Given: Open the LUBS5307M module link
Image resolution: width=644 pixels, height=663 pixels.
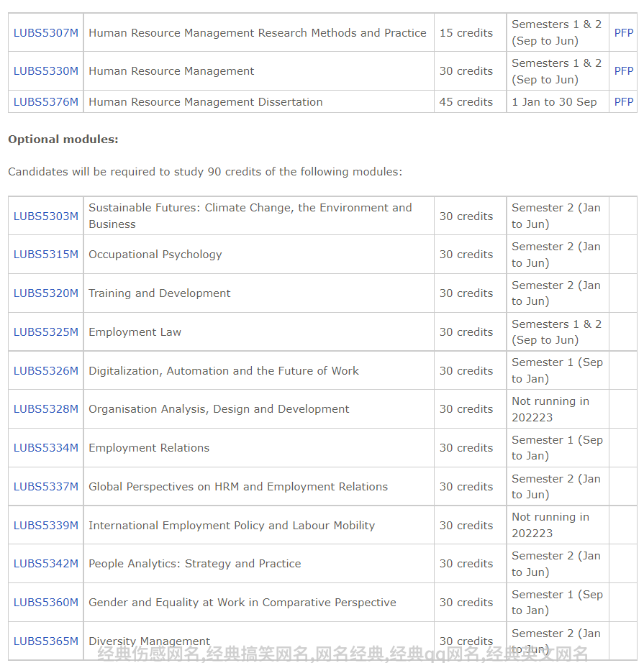Looking at the screenshot, I should point(46,33).
